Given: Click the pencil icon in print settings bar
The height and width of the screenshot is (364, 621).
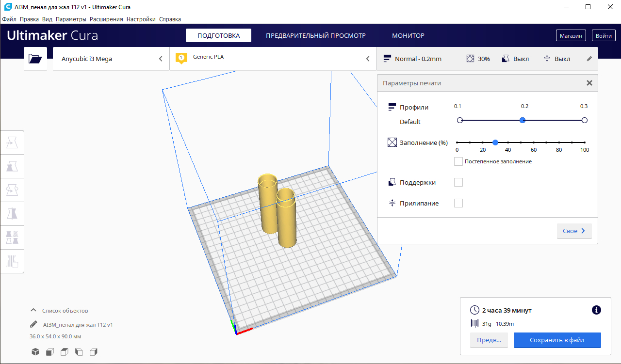Looking at the screenshot, I should point(589,59).
